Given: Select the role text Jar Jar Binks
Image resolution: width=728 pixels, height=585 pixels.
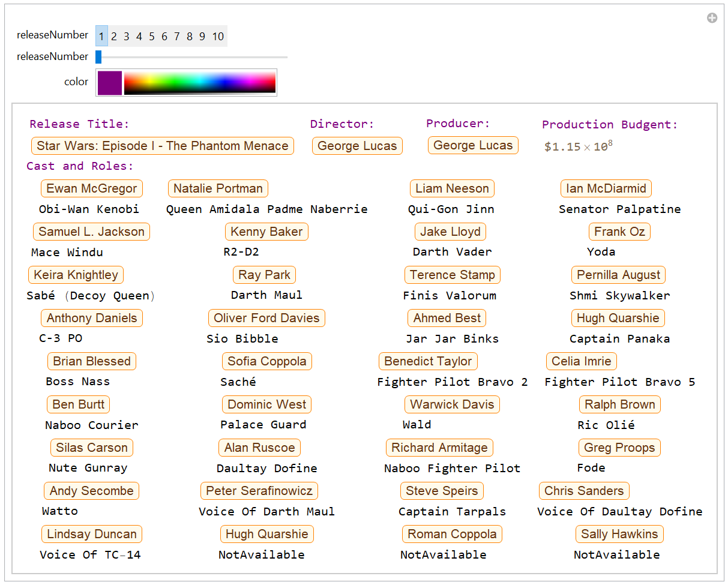Looking at the screenshot, I should 452,339.
